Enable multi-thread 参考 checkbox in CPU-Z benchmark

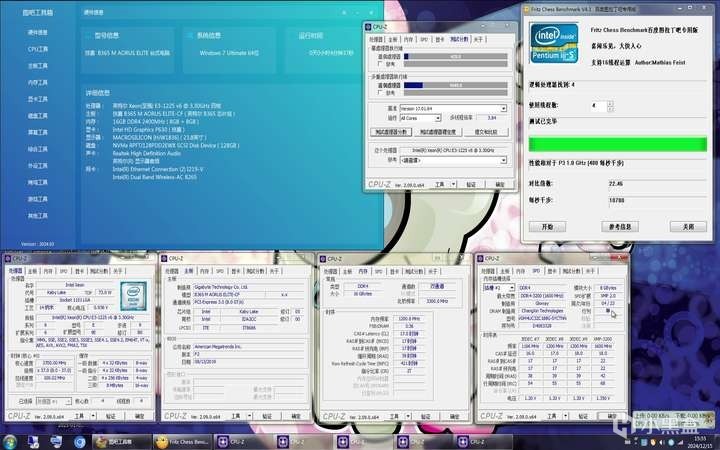pyautogui.click(x=380, y=93)
